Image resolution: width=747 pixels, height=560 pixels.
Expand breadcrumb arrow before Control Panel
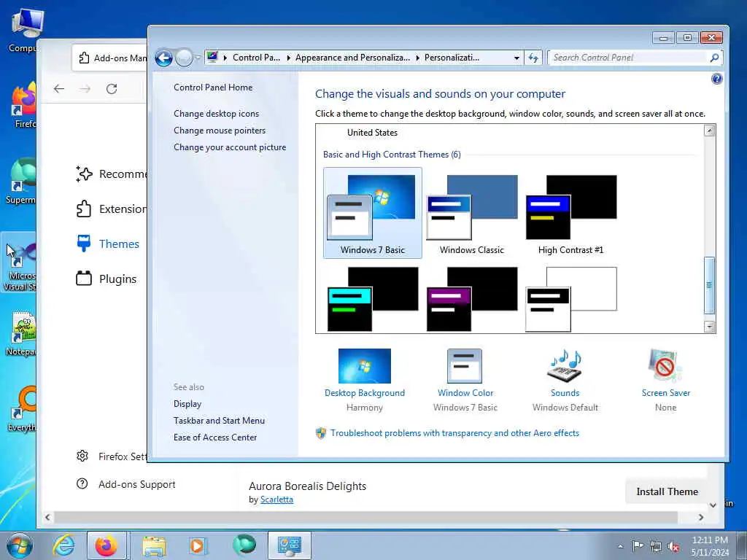point(225,58)
